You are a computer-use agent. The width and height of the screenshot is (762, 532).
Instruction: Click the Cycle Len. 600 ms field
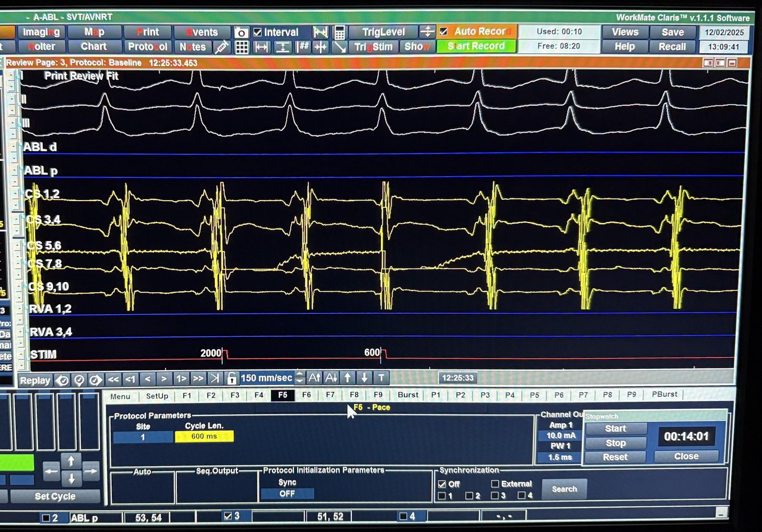tap(204, 436)
